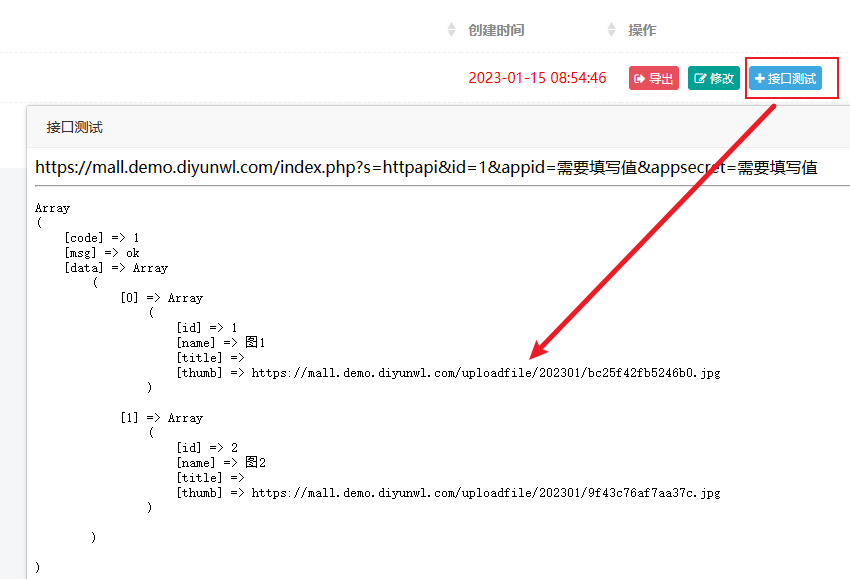Click the [code] => 1 line
This screenshot has width=850, height=579.
[102, 238]
